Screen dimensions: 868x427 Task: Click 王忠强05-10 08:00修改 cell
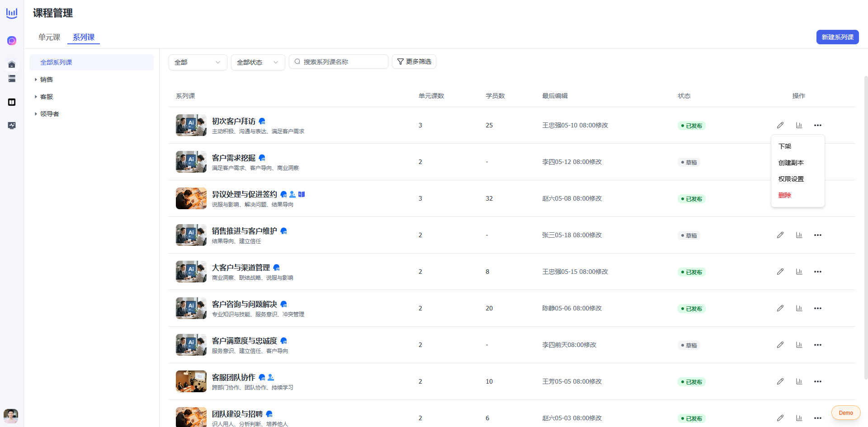(x=575, y=125)
